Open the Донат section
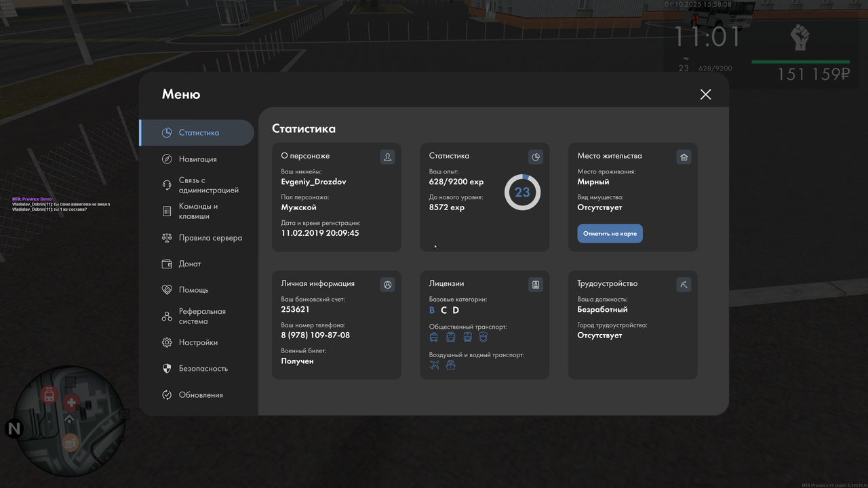Screen dimensions: 868x488 tap(197, 264)
